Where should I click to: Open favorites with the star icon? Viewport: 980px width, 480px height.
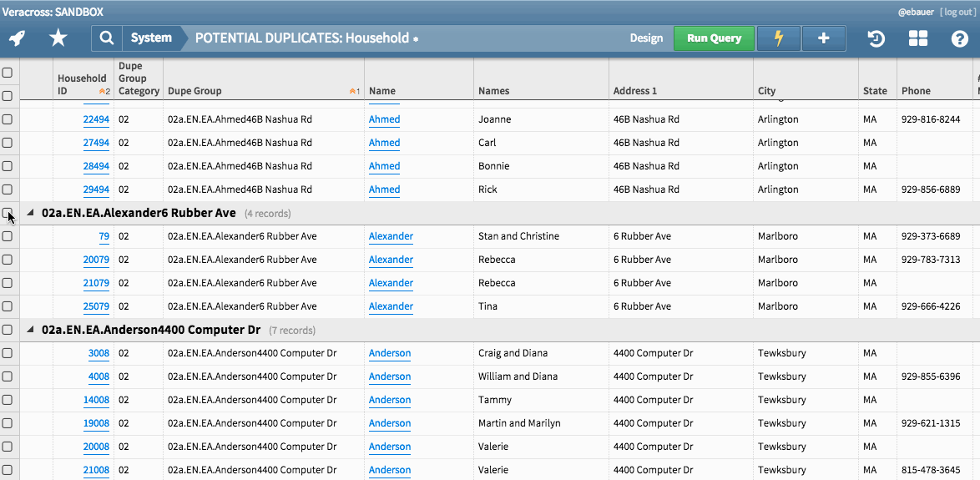point(58,38)
